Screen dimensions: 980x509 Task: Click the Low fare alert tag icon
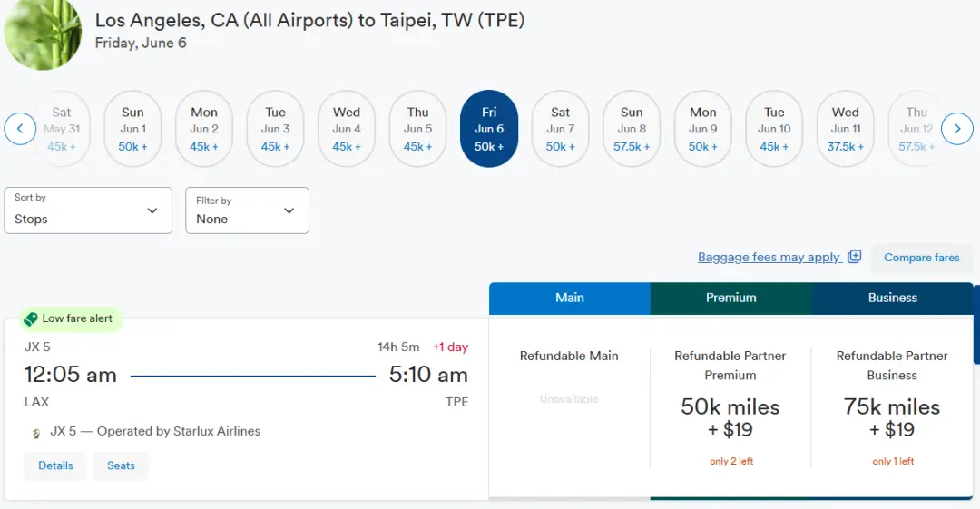click(31, 319)
